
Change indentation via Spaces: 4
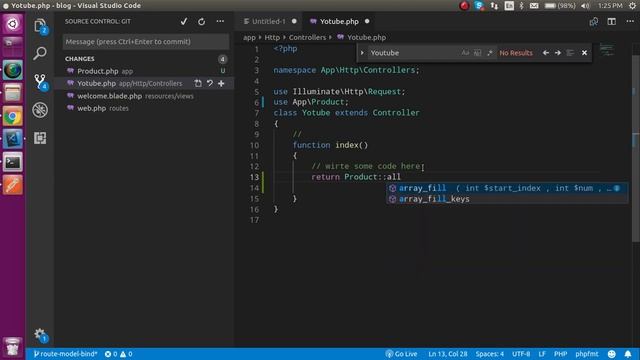pyautogui.click(x=489, y=354)
